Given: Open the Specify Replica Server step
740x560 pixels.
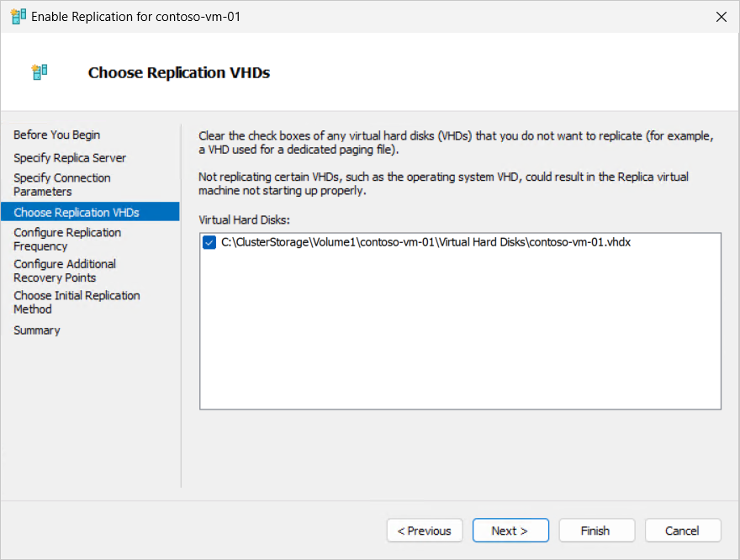Looking at the screenshot, I should click(x=70, y=158).
